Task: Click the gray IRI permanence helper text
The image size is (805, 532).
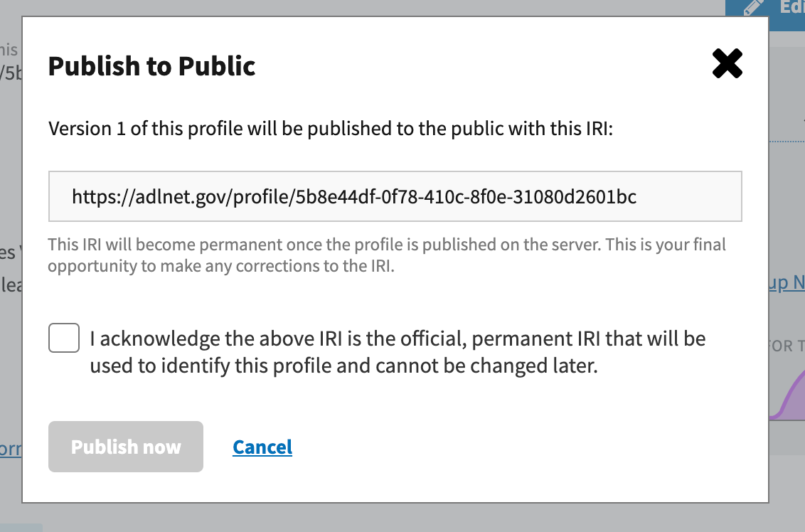Action: tap(387, 255)
